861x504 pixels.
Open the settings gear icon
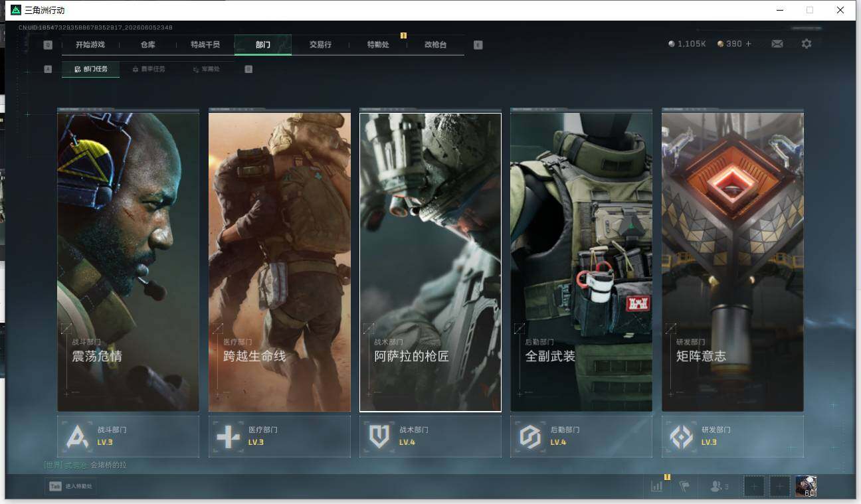pyautogui.click(x=806, y=44)
